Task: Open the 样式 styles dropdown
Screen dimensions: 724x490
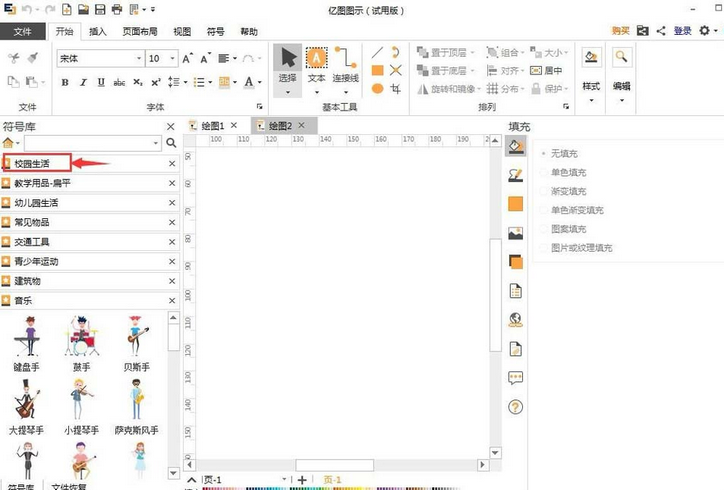Action: point(591,87)
